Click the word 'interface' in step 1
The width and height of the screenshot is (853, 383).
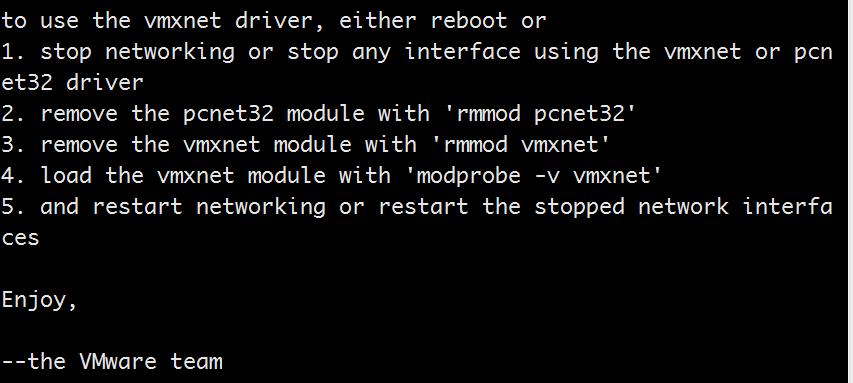click(x=462, y=52)
